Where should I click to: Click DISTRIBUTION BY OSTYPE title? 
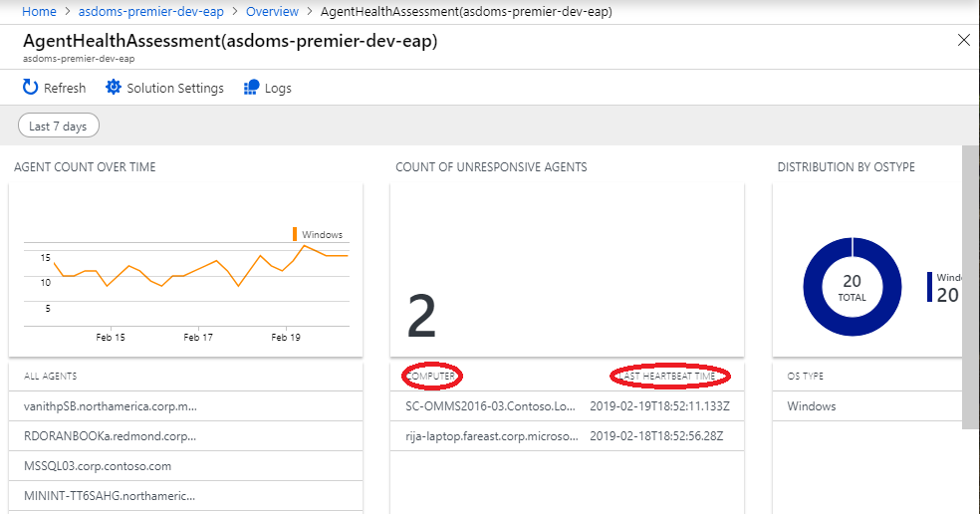tap(847, 167)
